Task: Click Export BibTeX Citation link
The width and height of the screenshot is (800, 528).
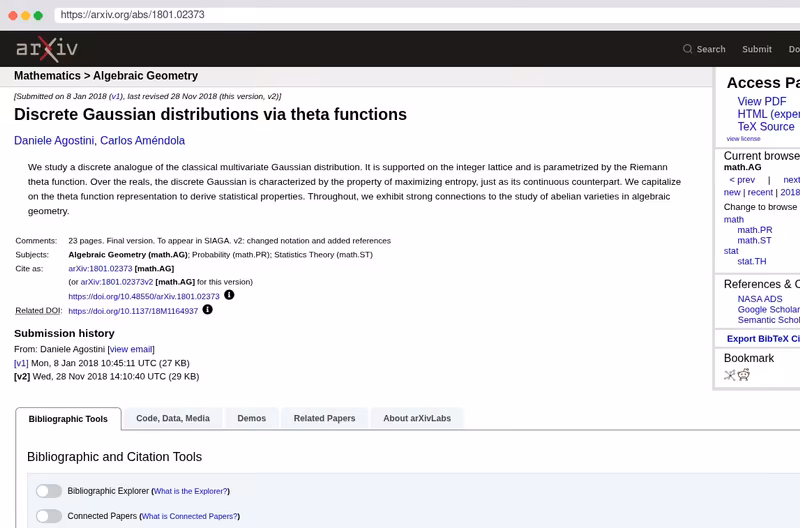Action: pos(763,339)
